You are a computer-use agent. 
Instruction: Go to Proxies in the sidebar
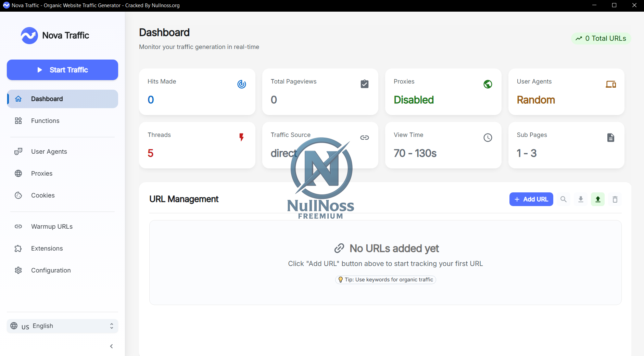point(42,174)
